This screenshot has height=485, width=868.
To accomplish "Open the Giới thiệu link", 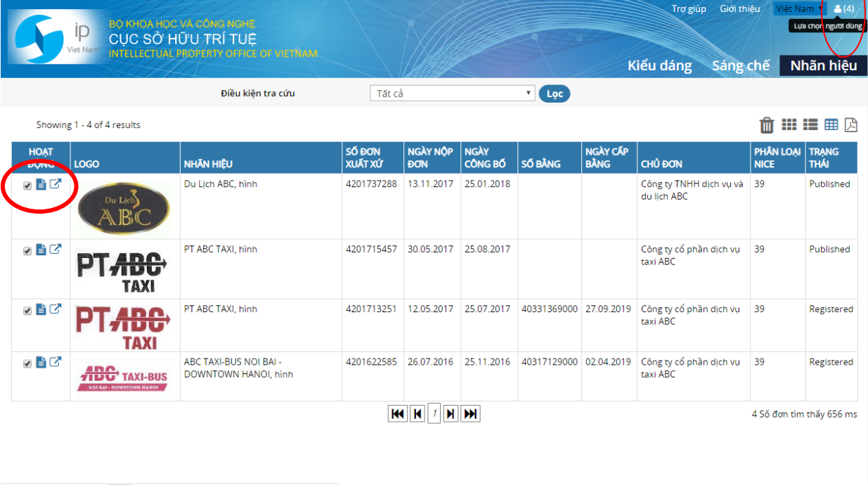I will tap(740, 9).
